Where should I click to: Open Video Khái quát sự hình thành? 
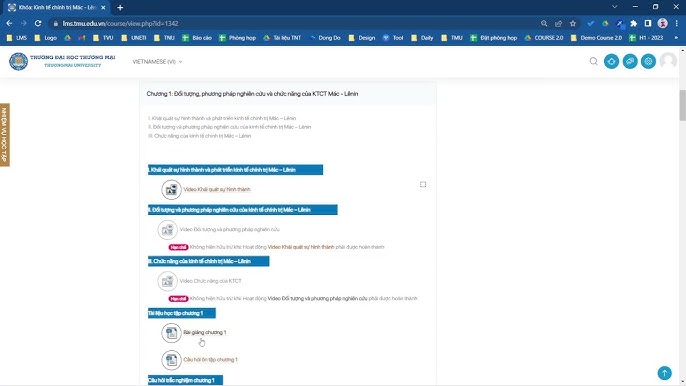(217, 189)
